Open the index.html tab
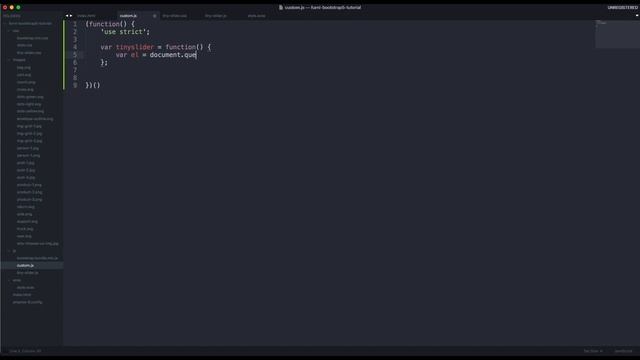 point(86,16)
